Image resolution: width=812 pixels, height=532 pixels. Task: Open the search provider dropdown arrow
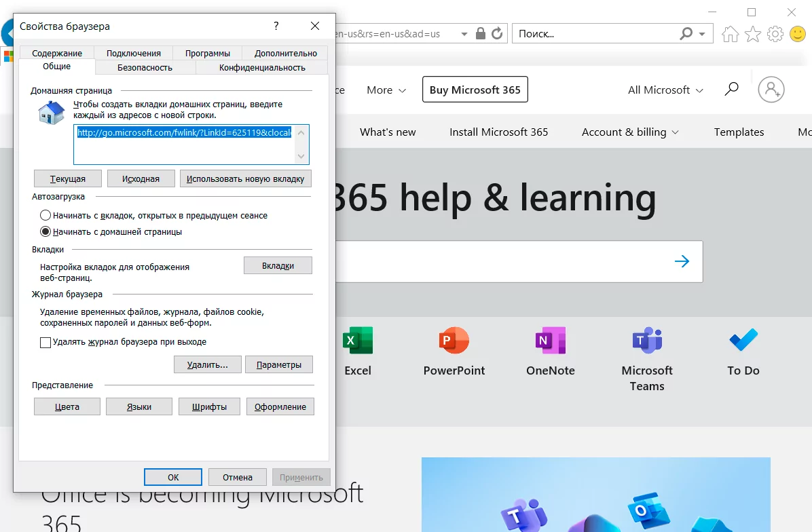coord(702,34)
